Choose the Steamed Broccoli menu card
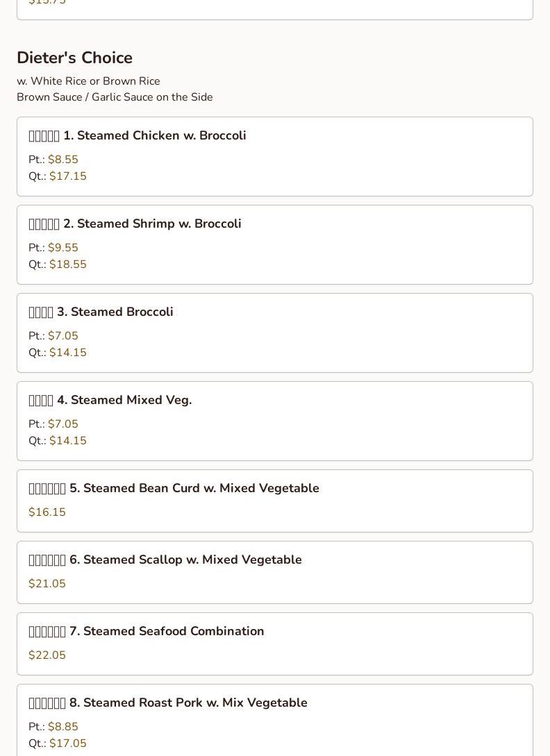Screen dimensions: 550x756 click(x=275, y=333)
